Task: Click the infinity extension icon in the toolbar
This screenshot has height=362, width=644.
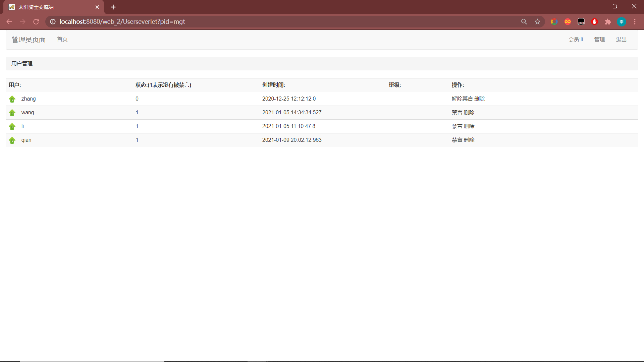Action: (568, 21)
